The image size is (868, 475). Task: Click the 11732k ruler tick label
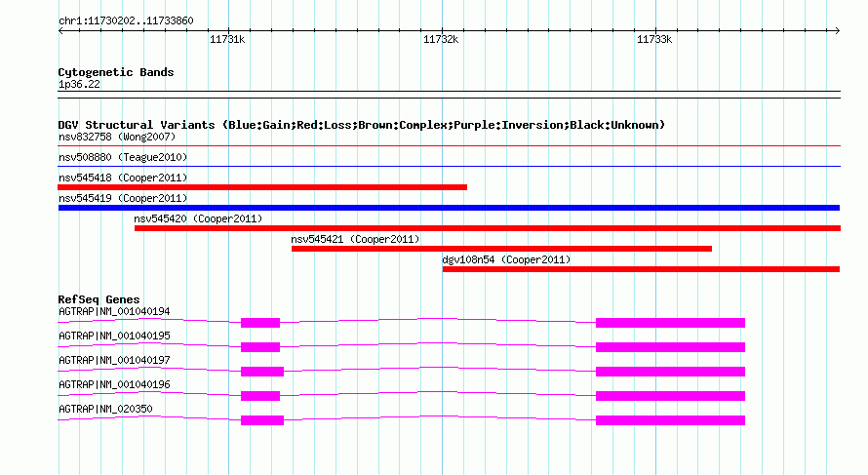click(x=441, y=39)
